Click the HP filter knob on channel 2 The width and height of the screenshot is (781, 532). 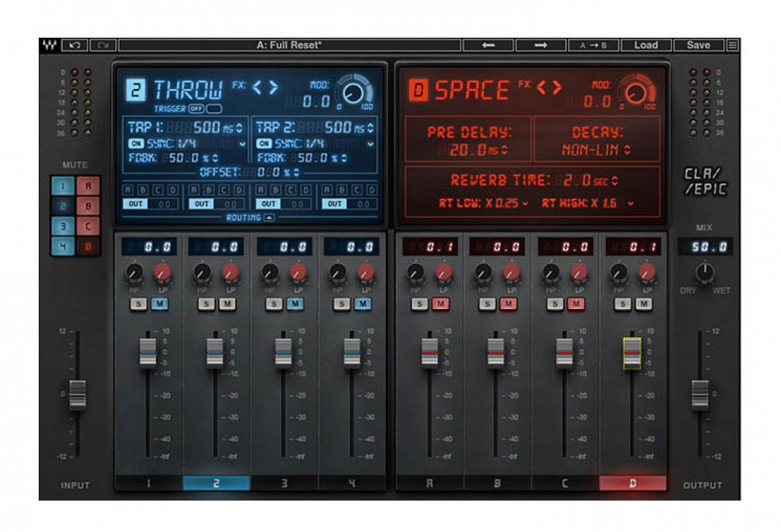point(202,273)
